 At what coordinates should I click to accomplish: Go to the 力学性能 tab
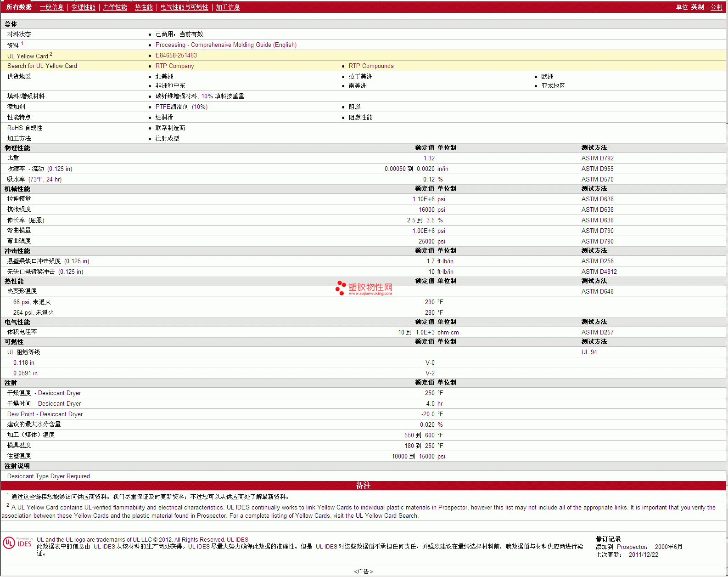coord(115,7)
